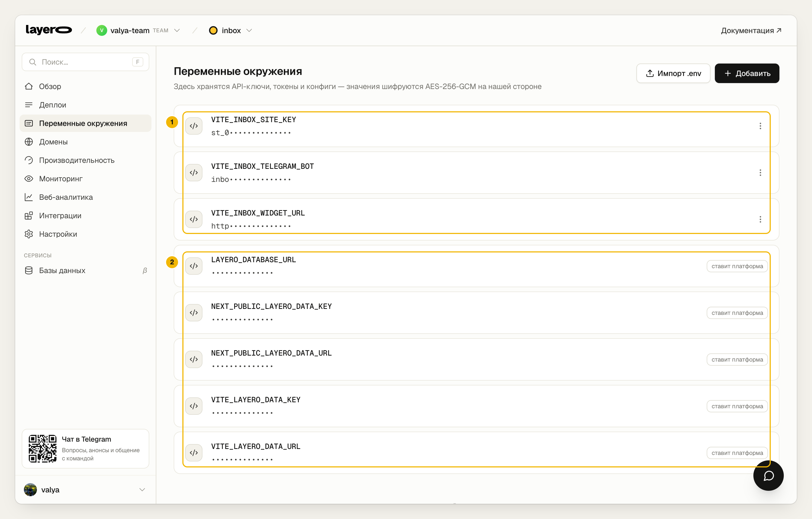
Task: Click code icon for VITE_INBOX_SITE_KEY
Action: coord(194,126)
